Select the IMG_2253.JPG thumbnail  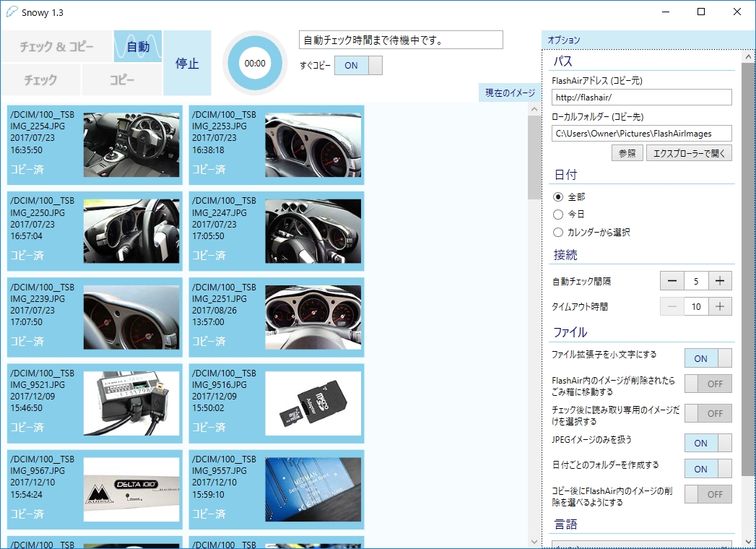click(313, 144)
